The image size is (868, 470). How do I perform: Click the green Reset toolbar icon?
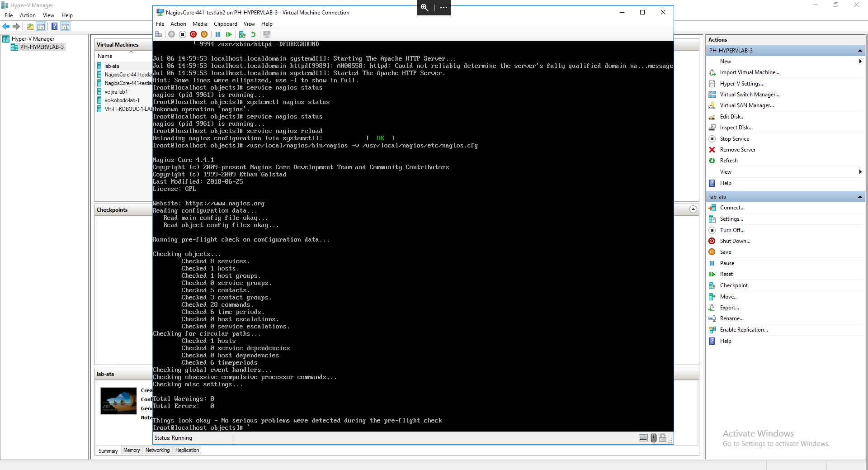coord(229,34)
